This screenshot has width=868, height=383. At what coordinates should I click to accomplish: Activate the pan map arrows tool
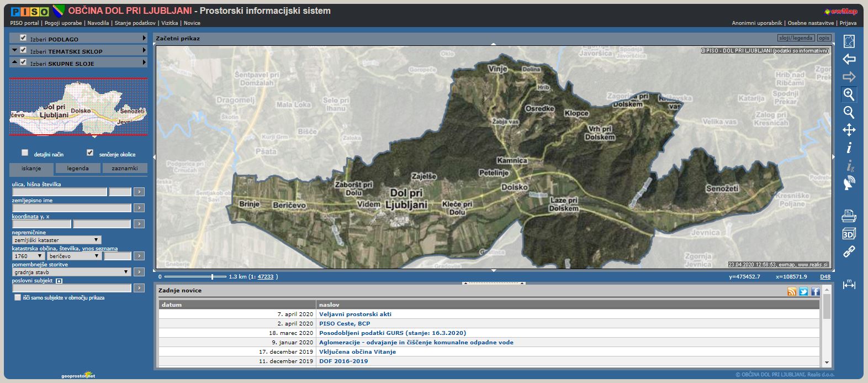tap(849, 130)
